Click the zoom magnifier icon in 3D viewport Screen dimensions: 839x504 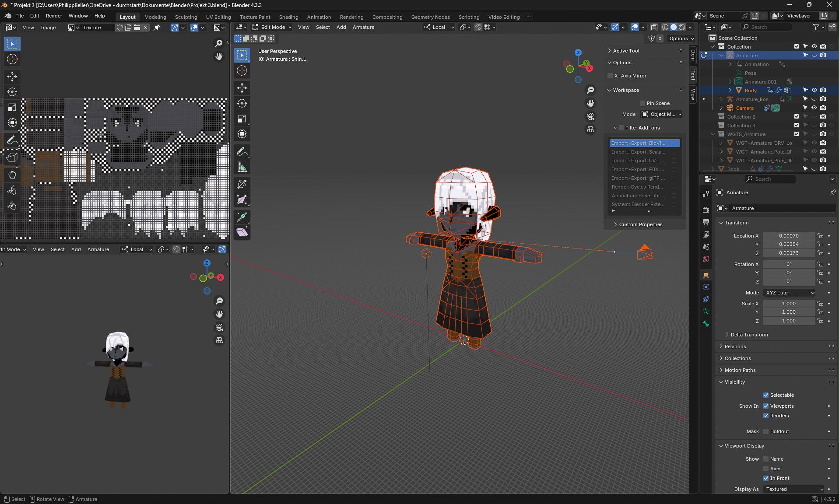pos(590,90)
